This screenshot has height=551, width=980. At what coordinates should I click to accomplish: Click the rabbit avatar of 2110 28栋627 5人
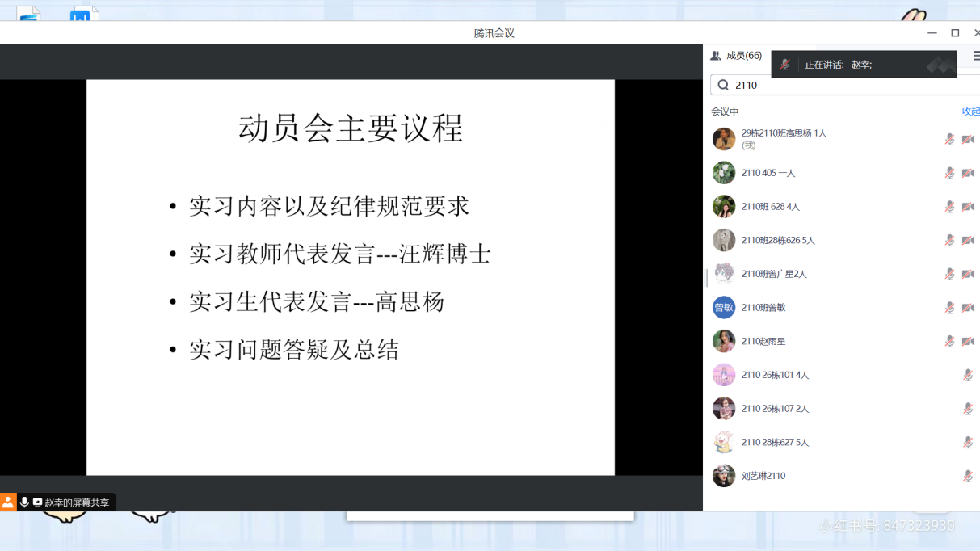coord(723,442)
